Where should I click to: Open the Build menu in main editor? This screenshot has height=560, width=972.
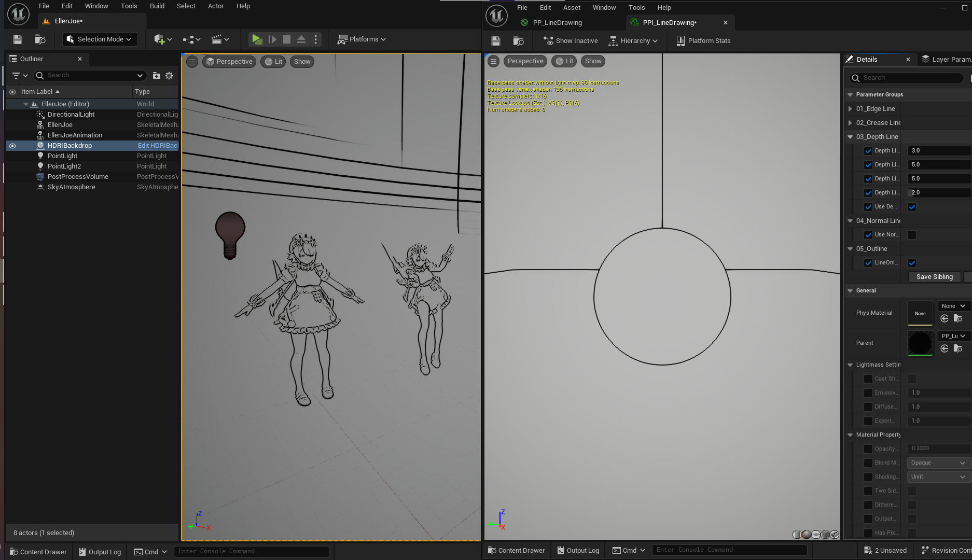157,6
